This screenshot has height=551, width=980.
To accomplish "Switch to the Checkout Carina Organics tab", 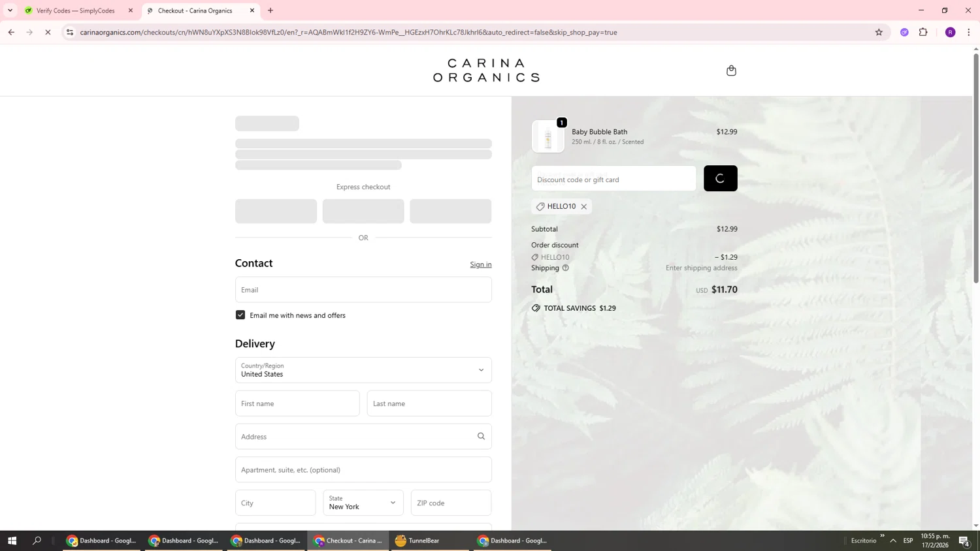I will (195, 10).
